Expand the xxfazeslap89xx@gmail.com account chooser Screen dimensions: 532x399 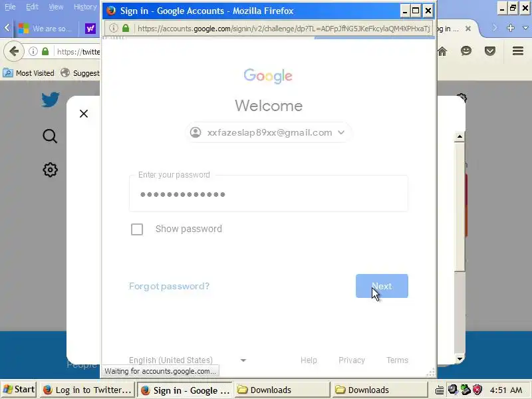click(x=268, y=132)
